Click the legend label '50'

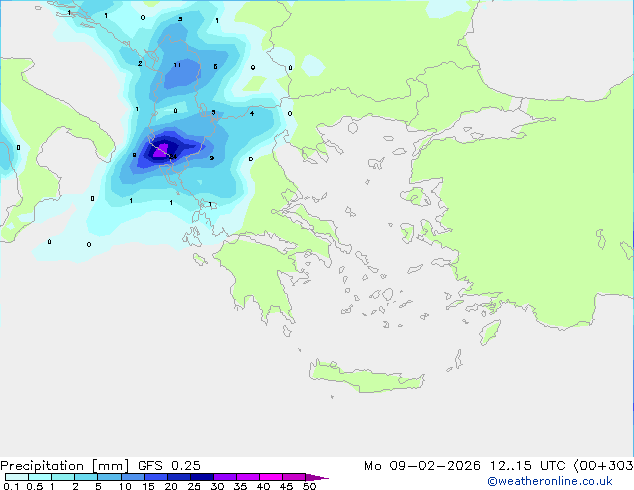point(309,486)
